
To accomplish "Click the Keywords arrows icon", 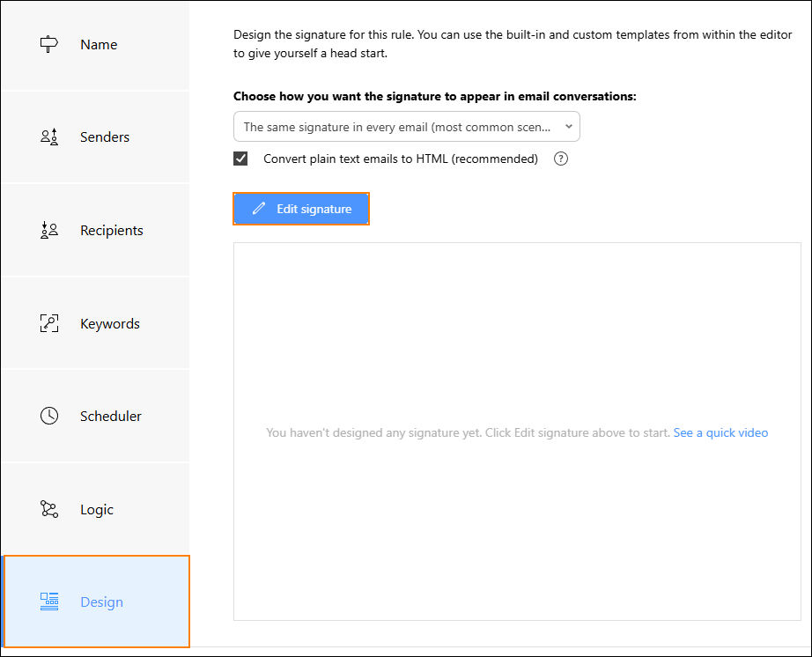I will (50, 323).
